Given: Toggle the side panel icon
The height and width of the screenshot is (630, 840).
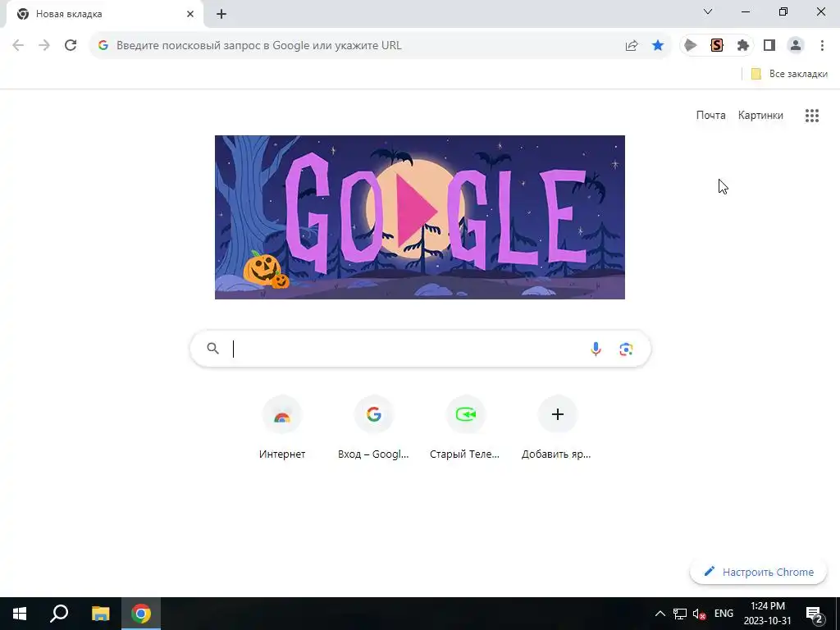Looking at the screenshot, I should click(769, 46).
